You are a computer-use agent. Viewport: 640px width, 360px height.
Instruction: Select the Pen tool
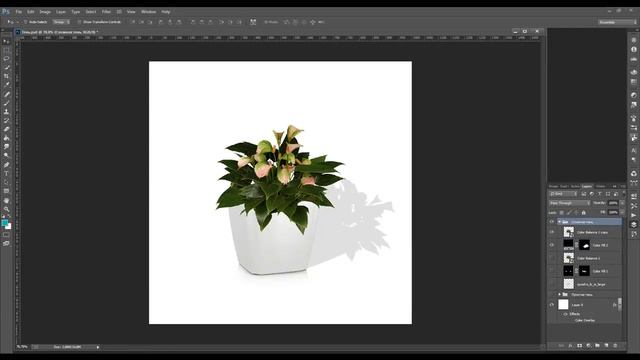coord(6,165)
